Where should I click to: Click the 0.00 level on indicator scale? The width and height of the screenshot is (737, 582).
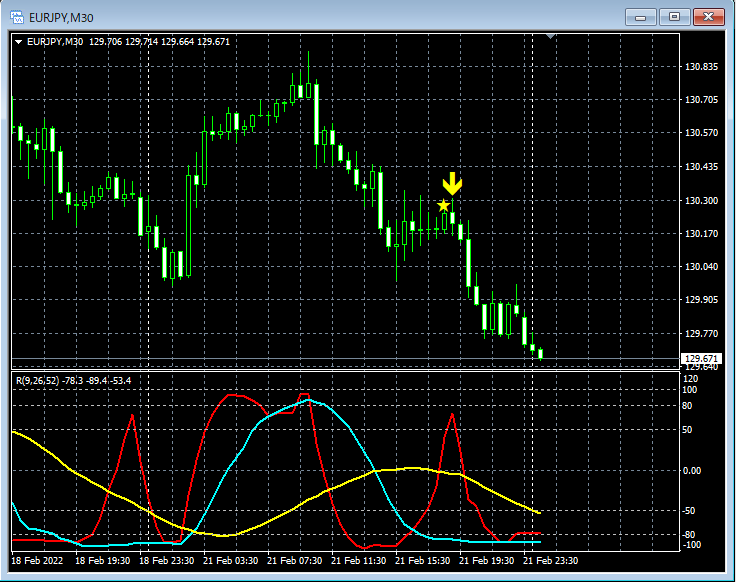coord(691,471)
